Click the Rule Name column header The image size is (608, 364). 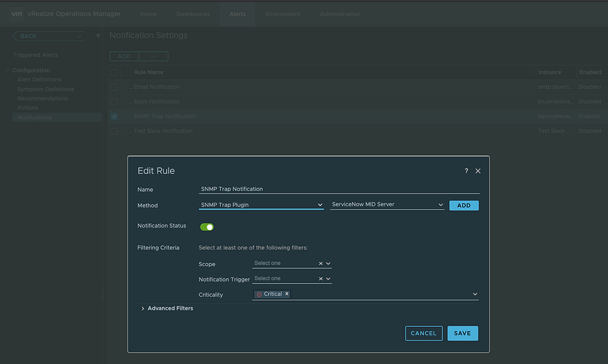(x=148, y=72)
